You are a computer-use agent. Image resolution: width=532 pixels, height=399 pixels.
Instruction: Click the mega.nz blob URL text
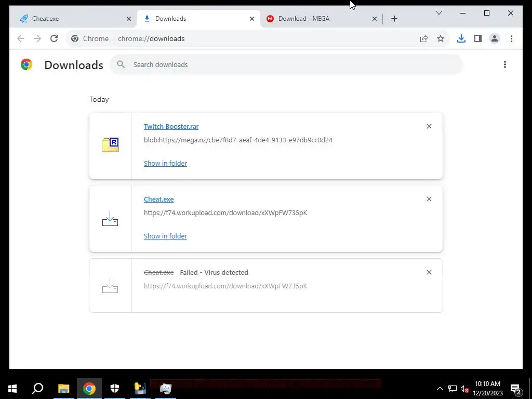(x=238, y=140)
